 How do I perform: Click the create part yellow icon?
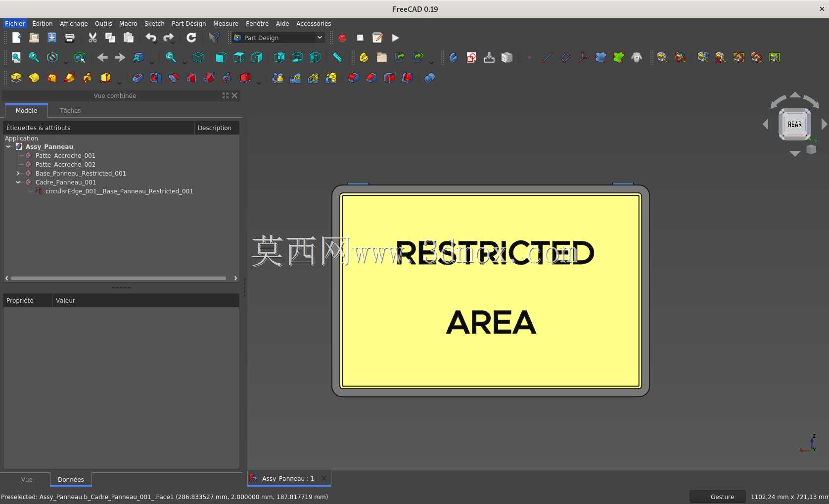point(364,57)
